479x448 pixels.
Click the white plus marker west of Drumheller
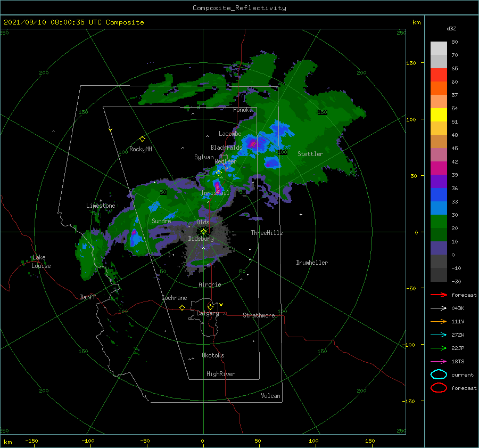[x=301, y=214]
